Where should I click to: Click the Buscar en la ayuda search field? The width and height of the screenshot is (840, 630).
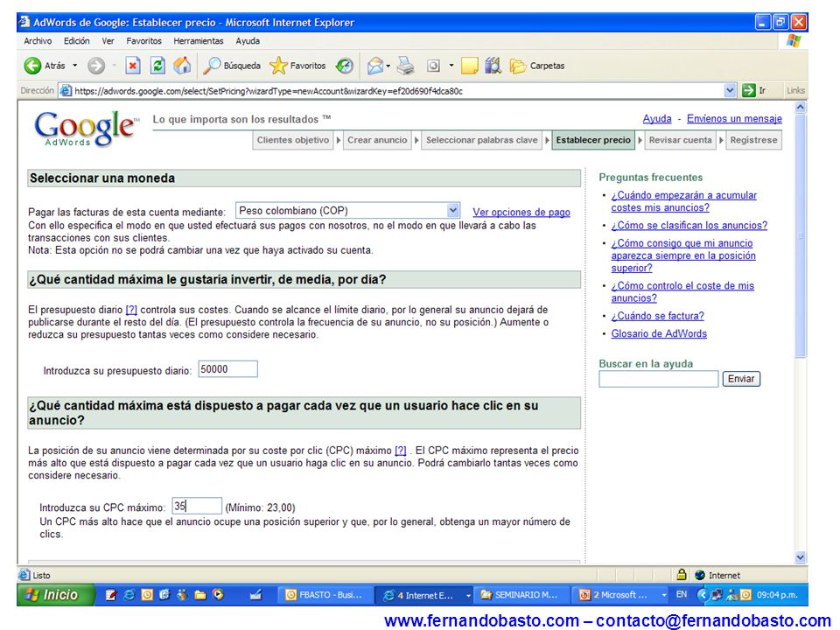click(x=658, y=379)
